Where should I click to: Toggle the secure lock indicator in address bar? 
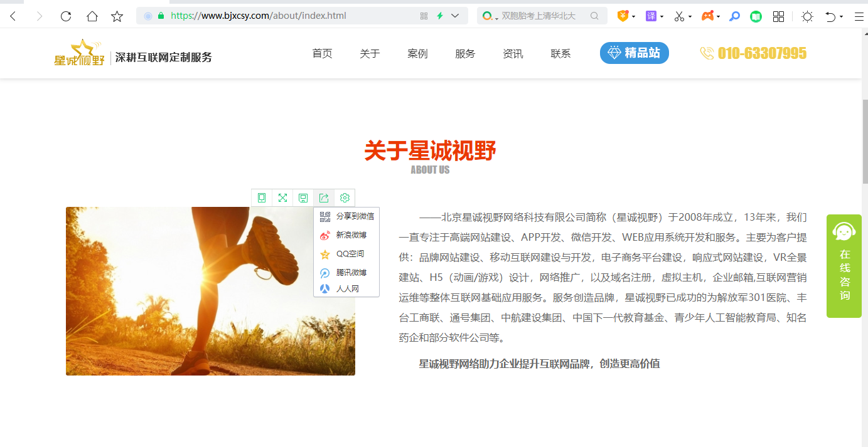tap(161, 16)
